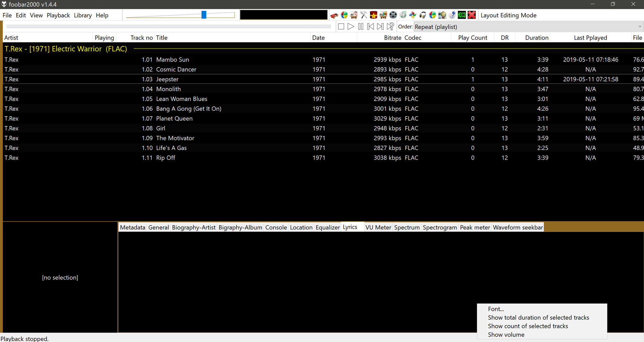The image size is (644, 342).
Task: Toggle Show volume in the context menu
Action: (x=542, y=334)
